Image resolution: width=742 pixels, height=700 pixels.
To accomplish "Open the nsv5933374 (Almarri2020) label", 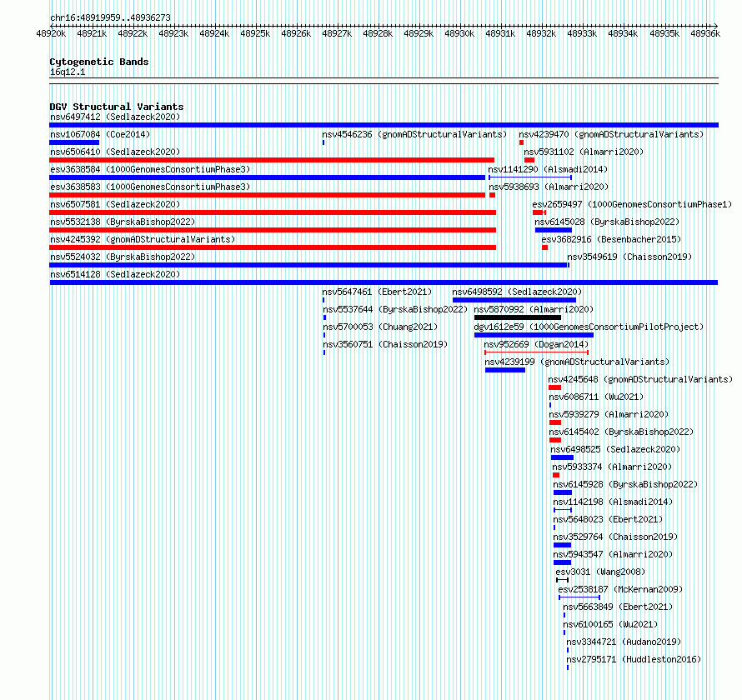I will (612, 467).
